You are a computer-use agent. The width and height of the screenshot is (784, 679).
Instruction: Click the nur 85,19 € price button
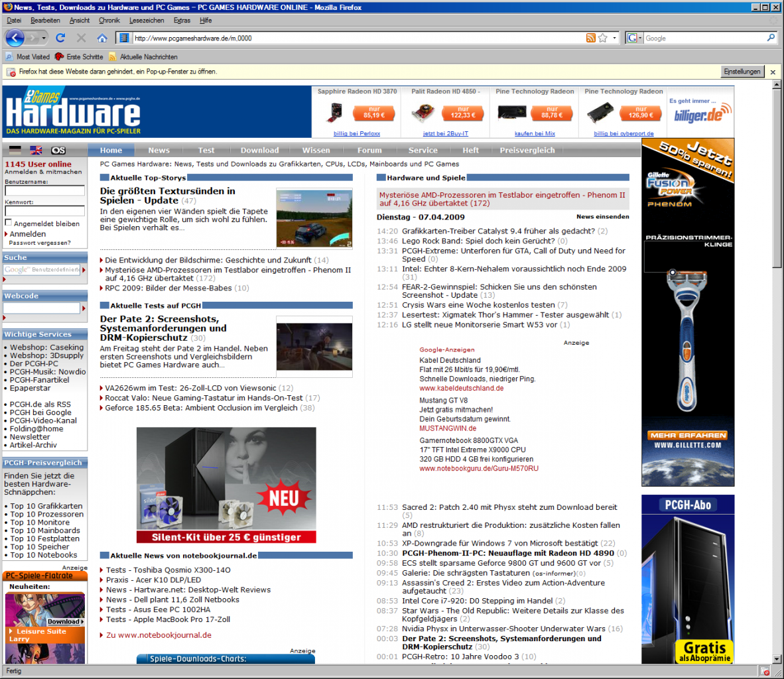pyautogui.click(x=374, y=113)
